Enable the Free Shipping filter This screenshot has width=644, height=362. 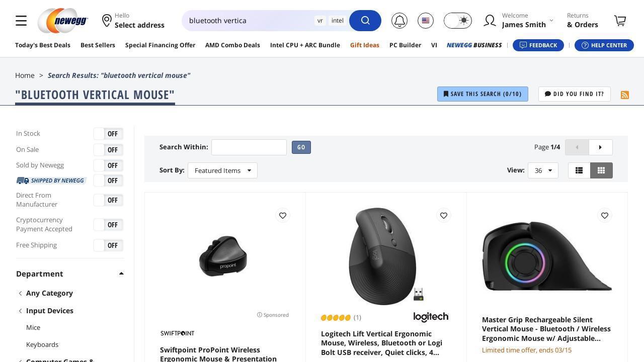pyautogui.click(x=108, y=245)
